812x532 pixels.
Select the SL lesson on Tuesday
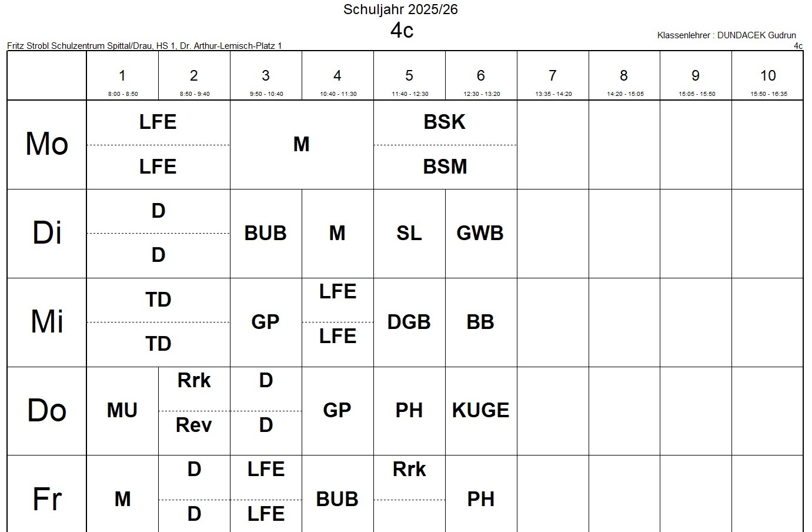coord(409,234)
